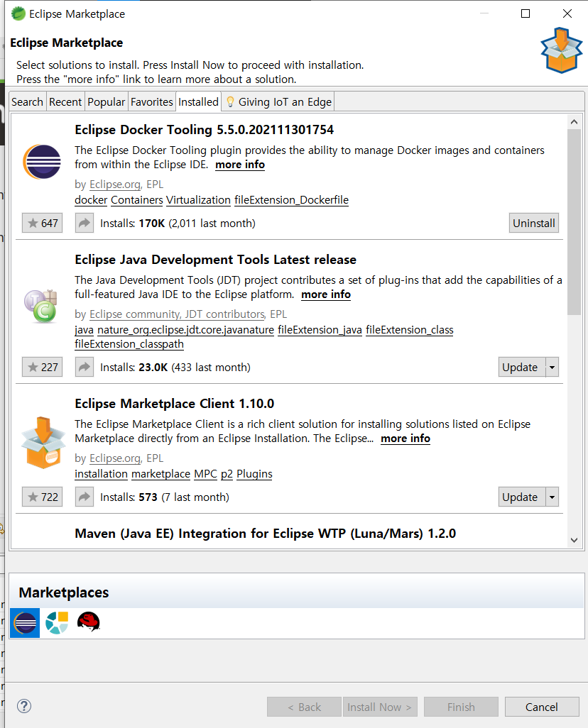Open more info for Marketplace Client
The width and height of the screenshot is (588, 728).
(405, 439)
